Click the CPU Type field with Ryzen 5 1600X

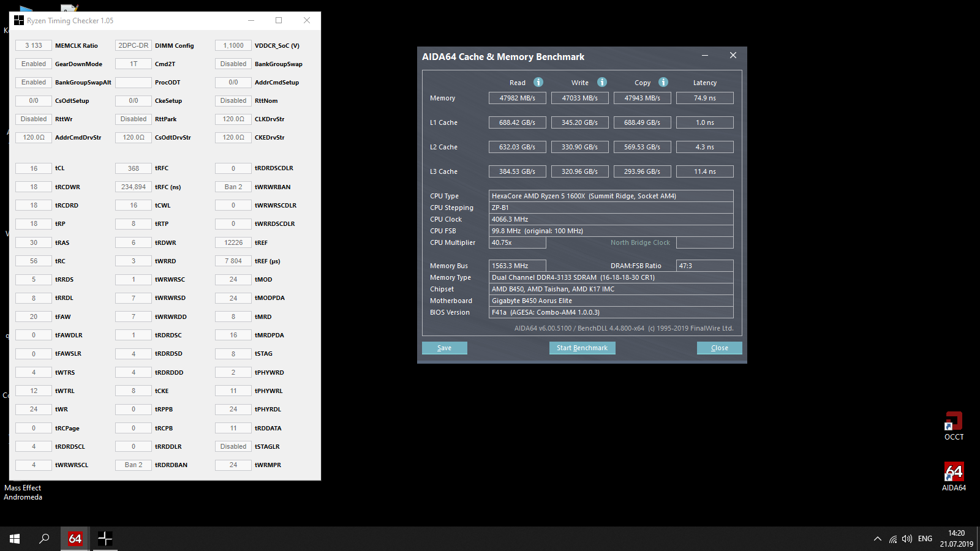point(611,196)
